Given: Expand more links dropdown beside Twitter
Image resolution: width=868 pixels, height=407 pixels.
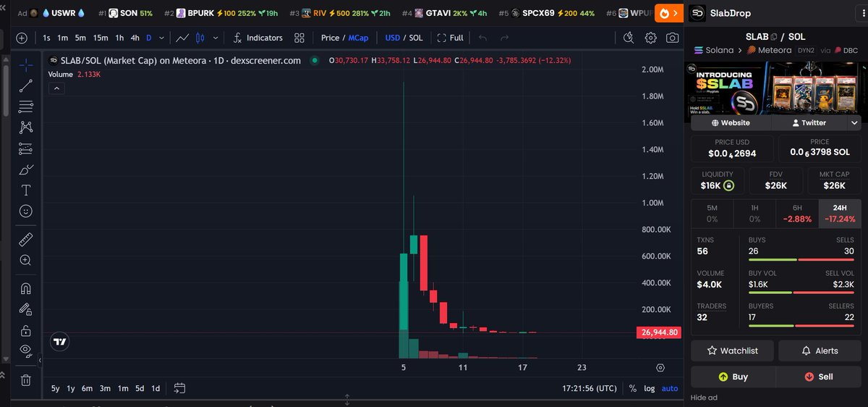Looking at the screenshot, I should pyautogui.click(x=854, y=123).
